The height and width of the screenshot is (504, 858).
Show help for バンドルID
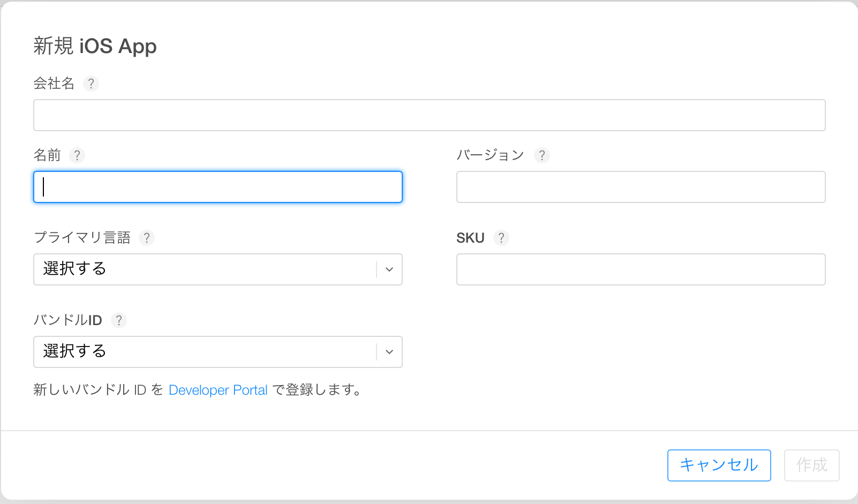click(x=119, y=320)
